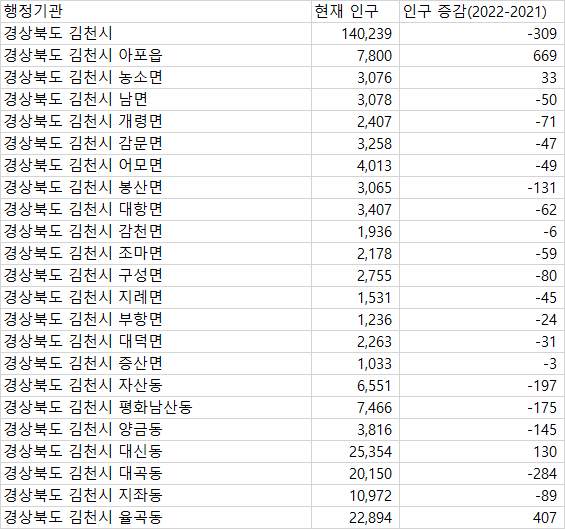Click the population value 1,033
This screenshot has height=529, width=565.
tap(374, 364)
